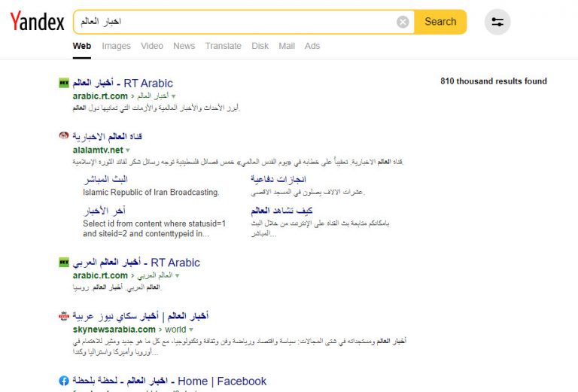This screenshot has width=578, height=392.
Task: Expand dropdown arrow beside العالم العربي path
Action: pyautogui.click(x=178, y=276)
